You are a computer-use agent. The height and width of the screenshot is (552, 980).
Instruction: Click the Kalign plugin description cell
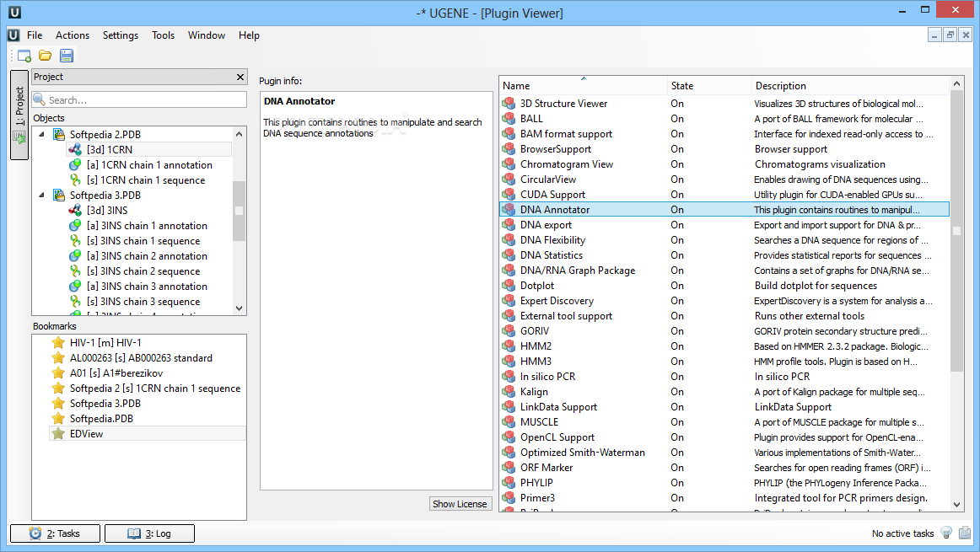(x=839, y=392)
